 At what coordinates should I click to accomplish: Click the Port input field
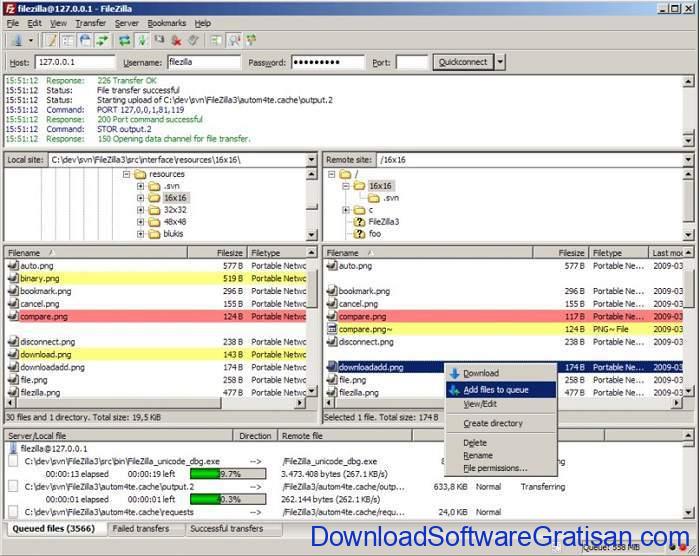(x=412, y=63)
